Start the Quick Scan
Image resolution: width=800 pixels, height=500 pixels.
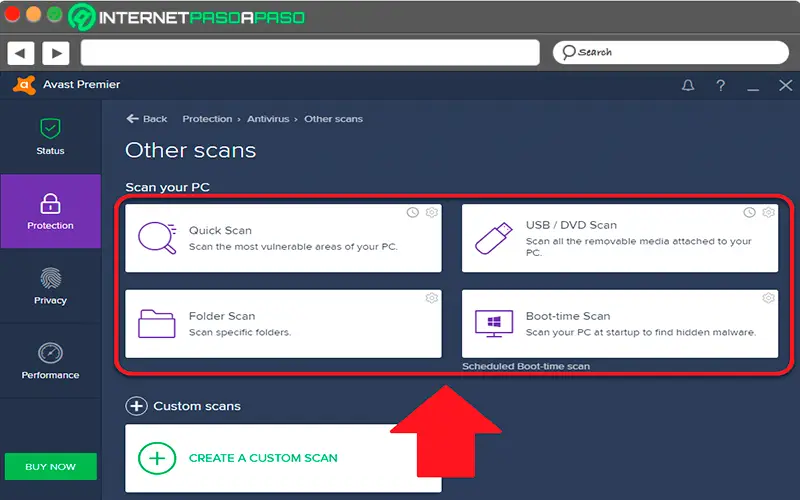click(x=283, y=238)
